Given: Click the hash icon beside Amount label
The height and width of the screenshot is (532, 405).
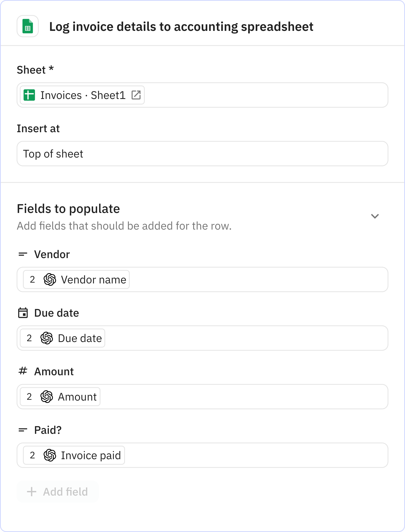Looking at the screenshot, I should [23, 371].
